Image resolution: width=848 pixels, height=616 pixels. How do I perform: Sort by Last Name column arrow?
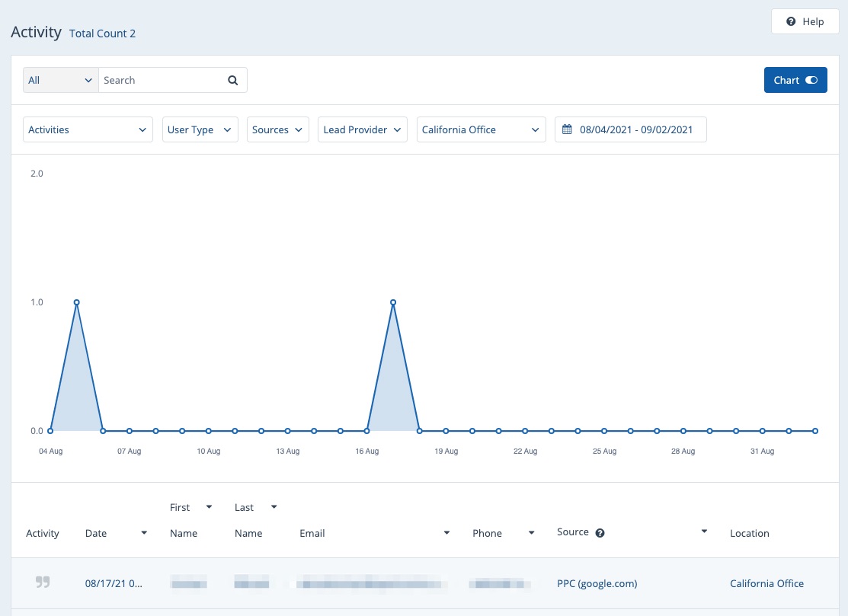274,507
